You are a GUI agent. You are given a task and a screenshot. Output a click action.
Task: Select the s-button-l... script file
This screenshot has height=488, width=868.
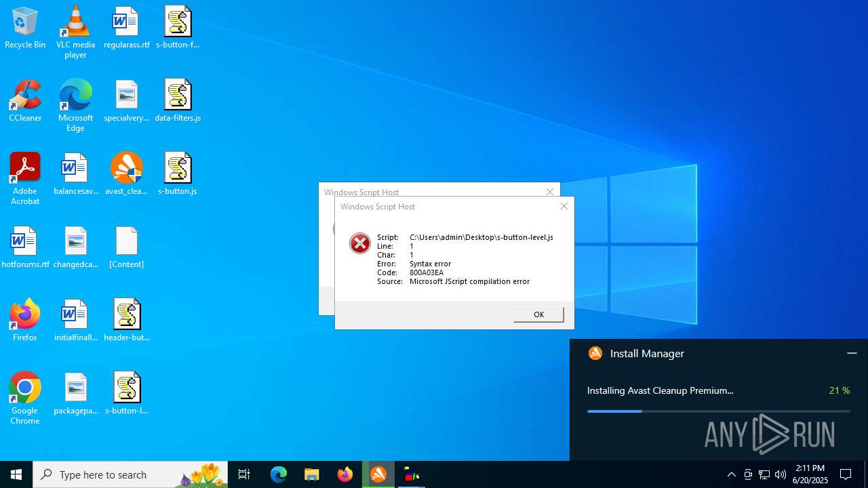click(x=127, y=394)
